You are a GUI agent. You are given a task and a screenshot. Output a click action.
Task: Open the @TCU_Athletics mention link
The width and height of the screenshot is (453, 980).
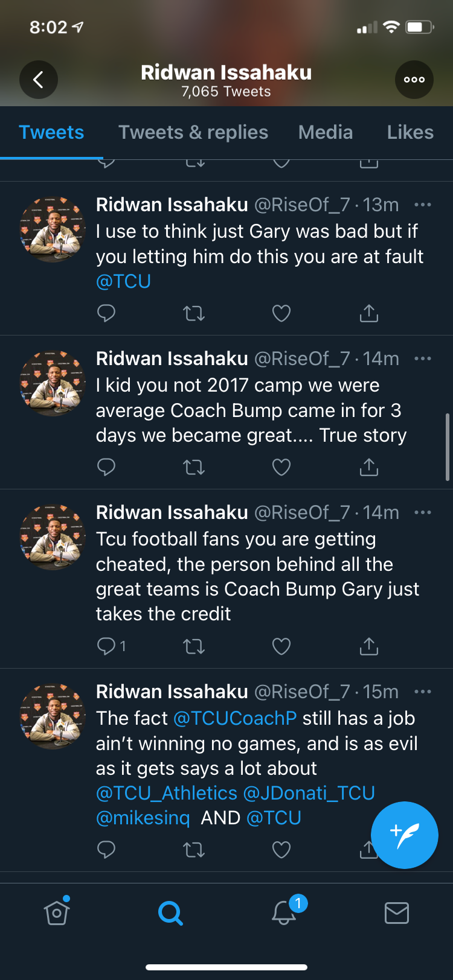[x=167, y=793]
